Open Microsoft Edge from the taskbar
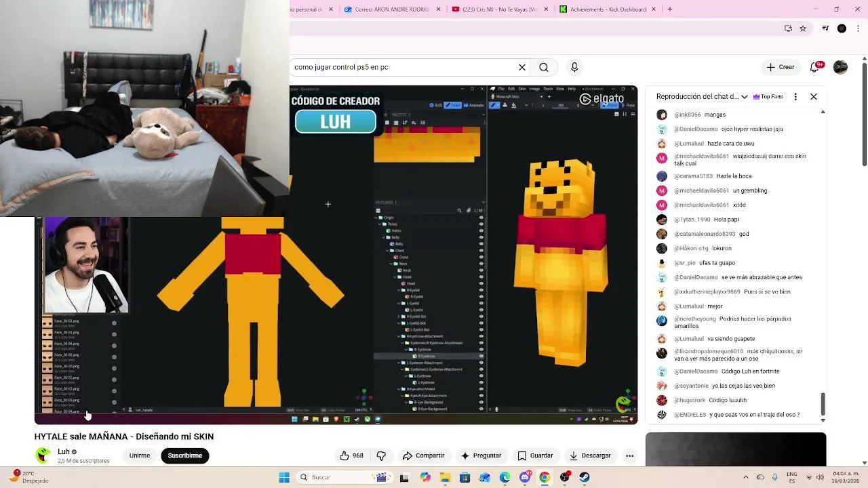Viewport: 868px width, 488px height. coord(505,477)
